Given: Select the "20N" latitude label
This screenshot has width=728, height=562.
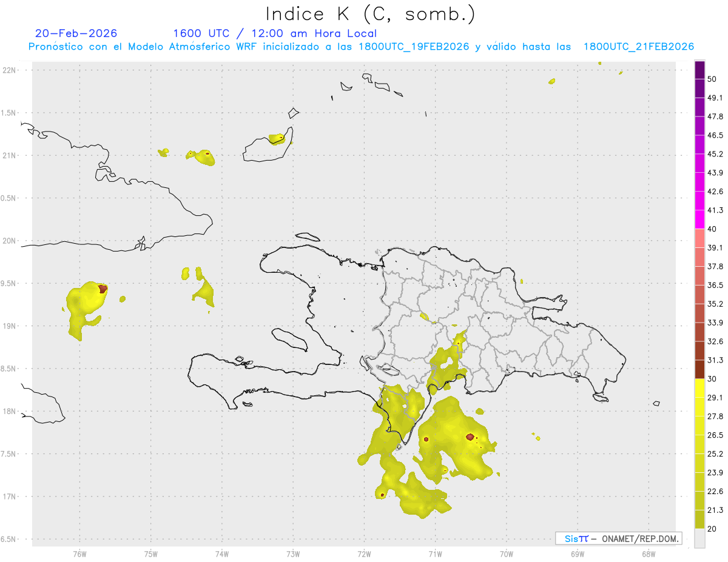Looking at the screenshot, I should coord(9,241).
